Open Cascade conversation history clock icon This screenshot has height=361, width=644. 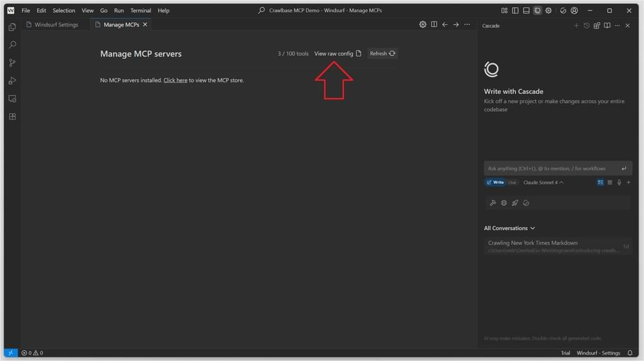coord(586,26)
